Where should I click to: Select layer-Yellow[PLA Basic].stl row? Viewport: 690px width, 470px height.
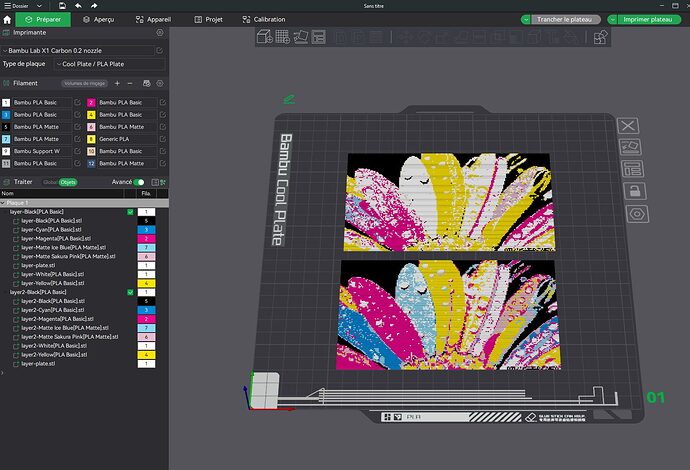coord(53,283)
